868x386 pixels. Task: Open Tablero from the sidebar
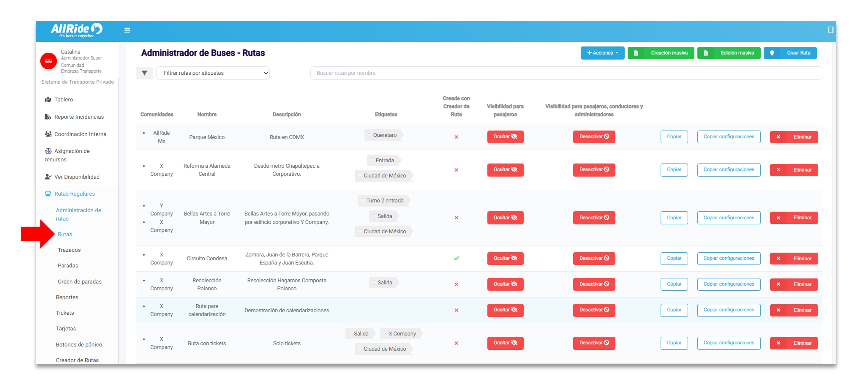[x=63, y=99]
